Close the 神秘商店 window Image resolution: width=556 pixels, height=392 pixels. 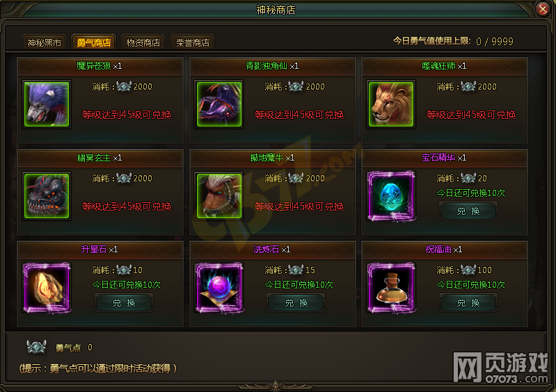point(542,9)
